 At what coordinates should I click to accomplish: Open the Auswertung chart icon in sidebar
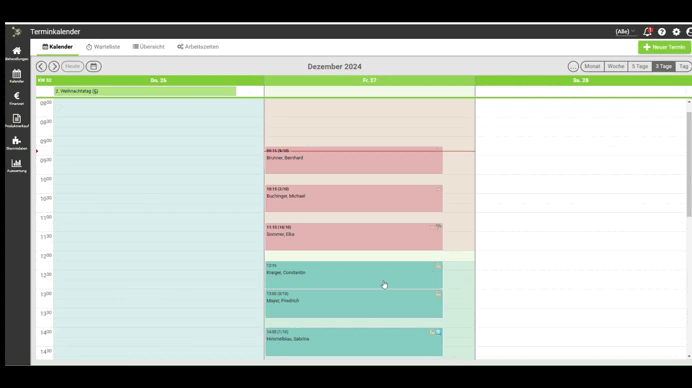pyautogui.click(x=17, y=166)
